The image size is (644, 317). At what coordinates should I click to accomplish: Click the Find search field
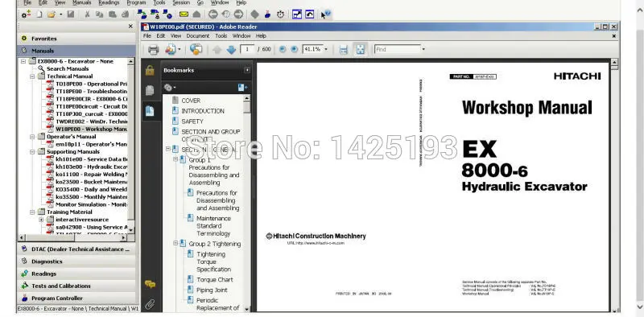(x=397, y=49)
